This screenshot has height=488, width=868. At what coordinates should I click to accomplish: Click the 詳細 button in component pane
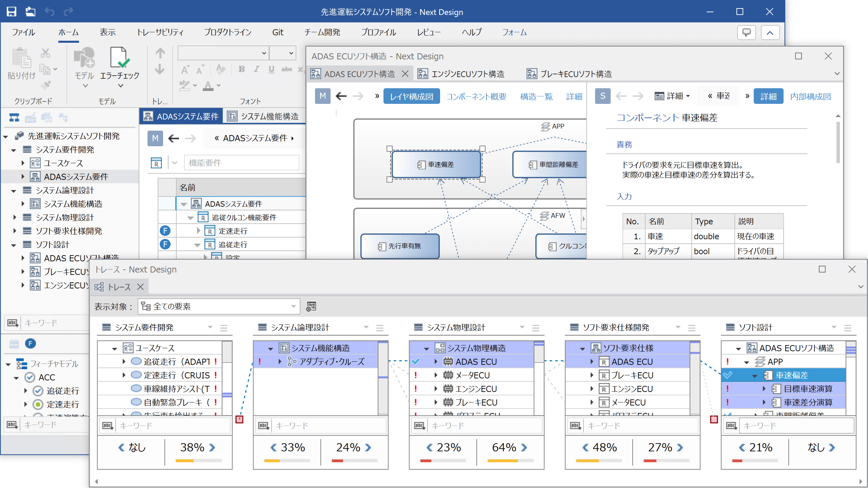[768, 96]
